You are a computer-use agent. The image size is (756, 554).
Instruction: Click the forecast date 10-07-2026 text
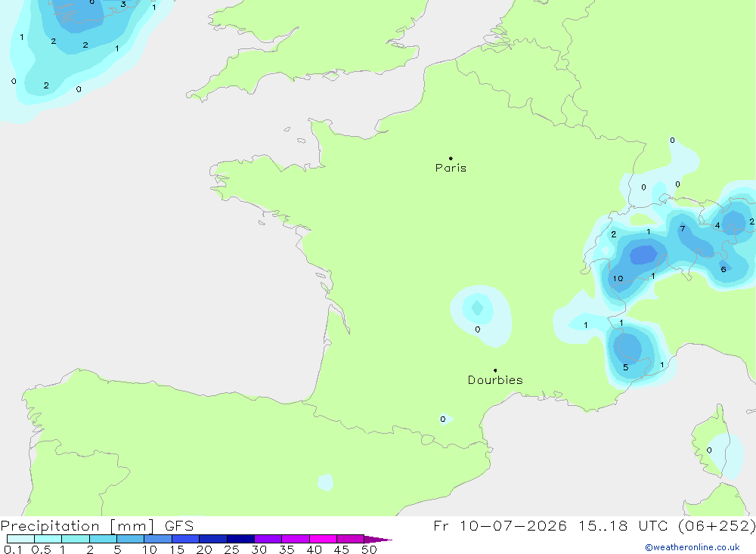tap(513, 525)
